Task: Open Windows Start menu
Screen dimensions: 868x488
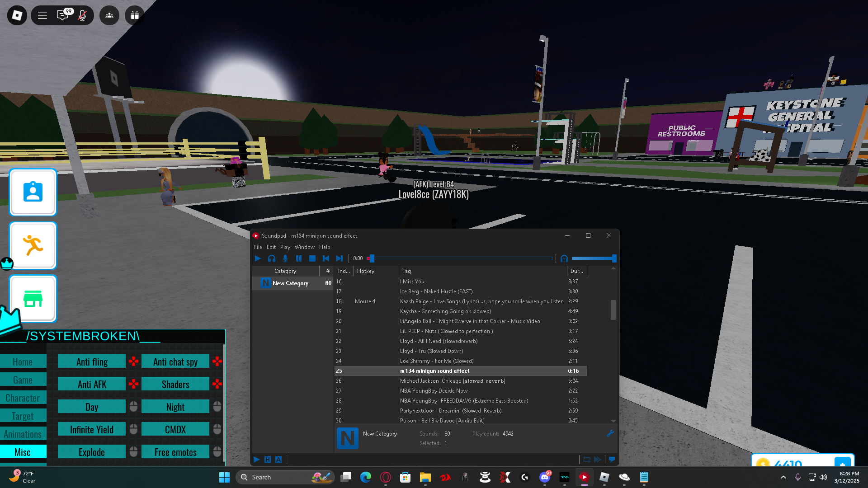Action: click(224, 477)
